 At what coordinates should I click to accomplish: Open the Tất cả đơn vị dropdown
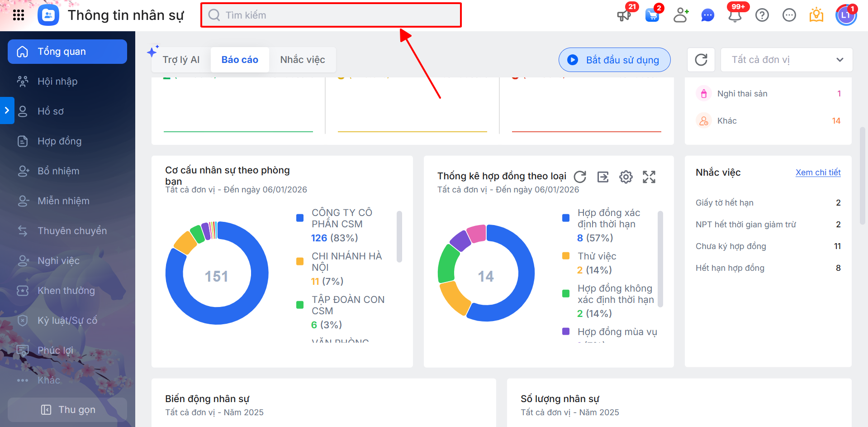coord(787,60)
